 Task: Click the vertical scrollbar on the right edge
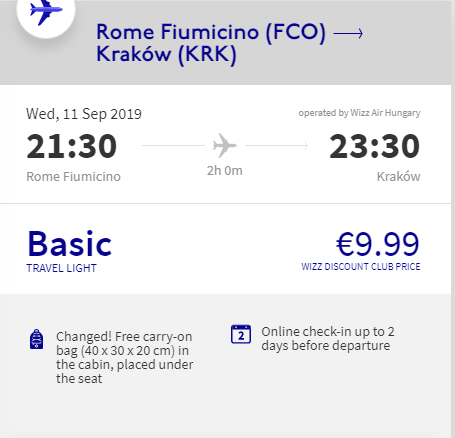pos(453,219)
